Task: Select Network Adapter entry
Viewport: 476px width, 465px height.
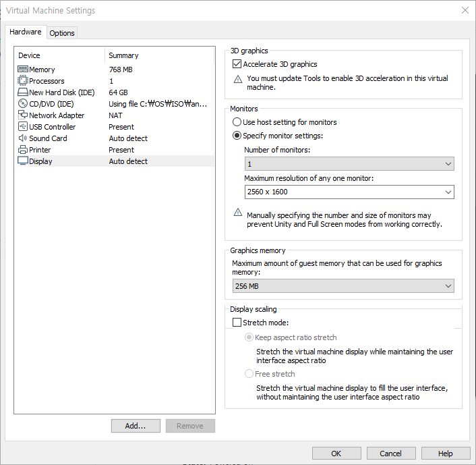Action: (x=57, y=115)
